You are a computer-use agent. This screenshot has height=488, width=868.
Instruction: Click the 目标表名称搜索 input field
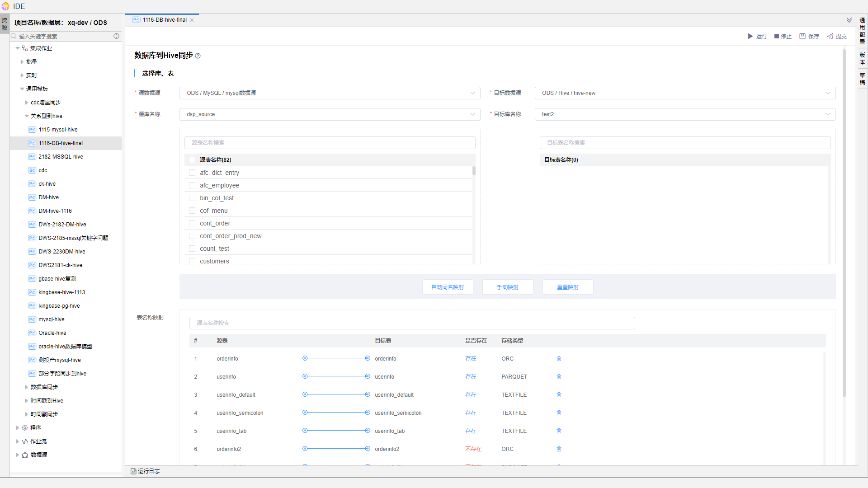click(684, 143)
